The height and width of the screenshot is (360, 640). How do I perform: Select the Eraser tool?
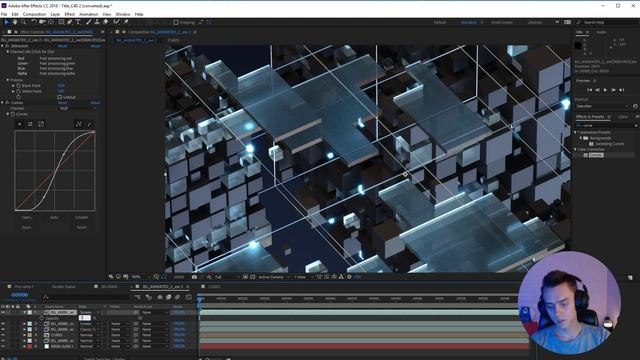tap(105, 22)
